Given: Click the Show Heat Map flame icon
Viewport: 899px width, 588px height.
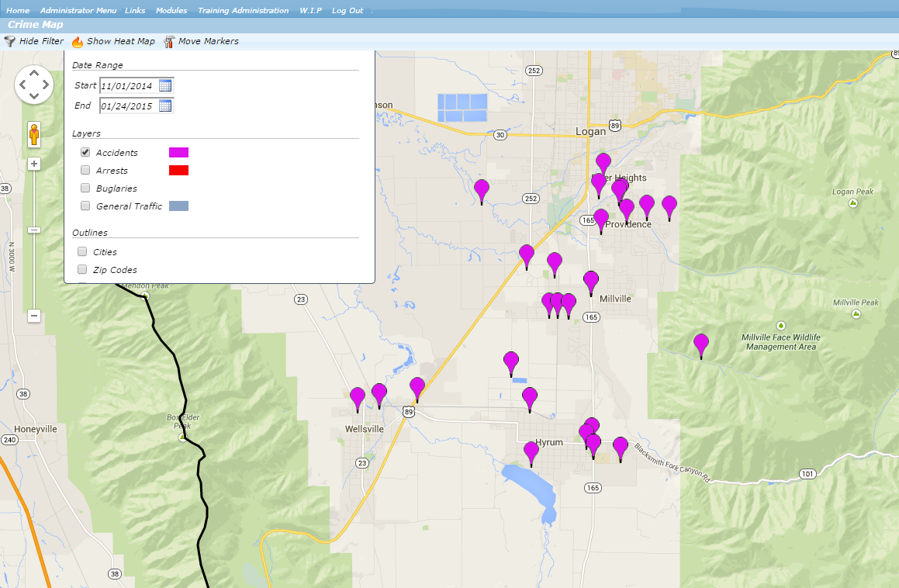Looking at the screenshot, I should pos(78,42).
